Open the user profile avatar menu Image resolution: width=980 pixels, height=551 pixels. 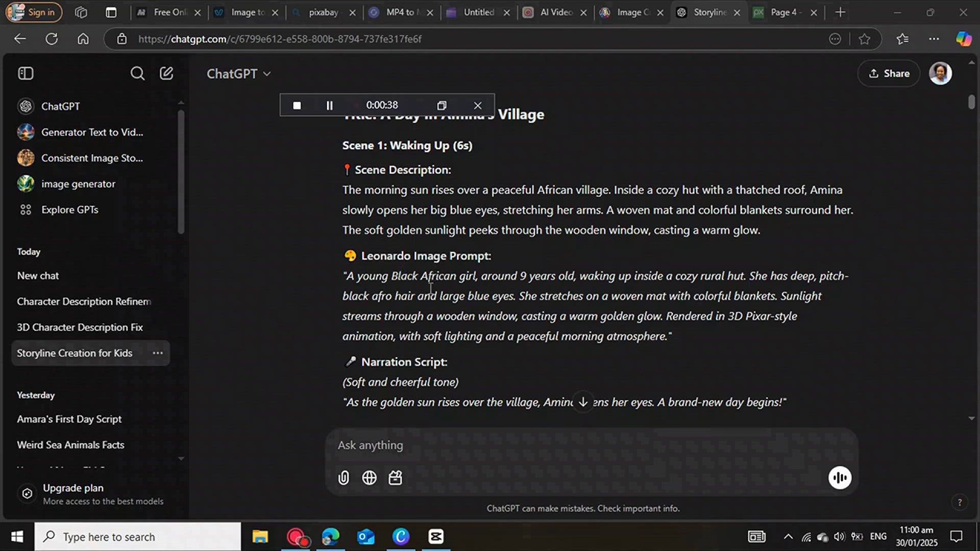click(940, 73)
